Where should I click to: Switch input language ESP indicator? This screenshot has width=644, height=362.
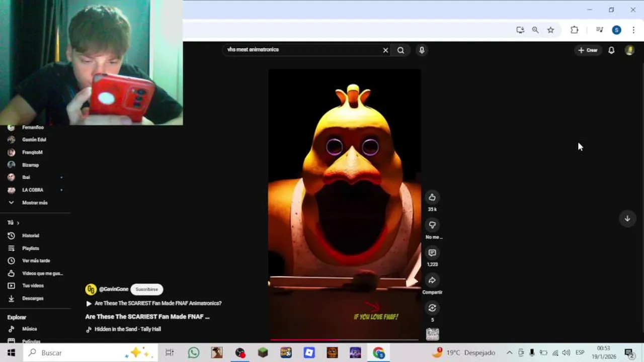click(580, 352)
